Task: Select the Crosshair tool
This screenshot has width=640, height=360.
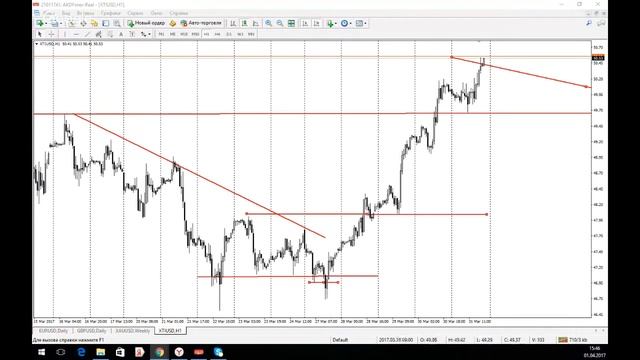Action: pyautogui.click(x=51, y=34)
